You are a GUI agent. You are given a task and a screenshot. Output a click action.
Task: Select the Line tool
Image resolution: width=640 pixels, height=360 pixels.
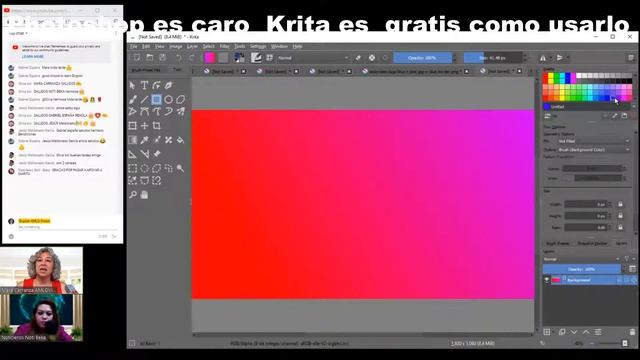pos(144,99)
